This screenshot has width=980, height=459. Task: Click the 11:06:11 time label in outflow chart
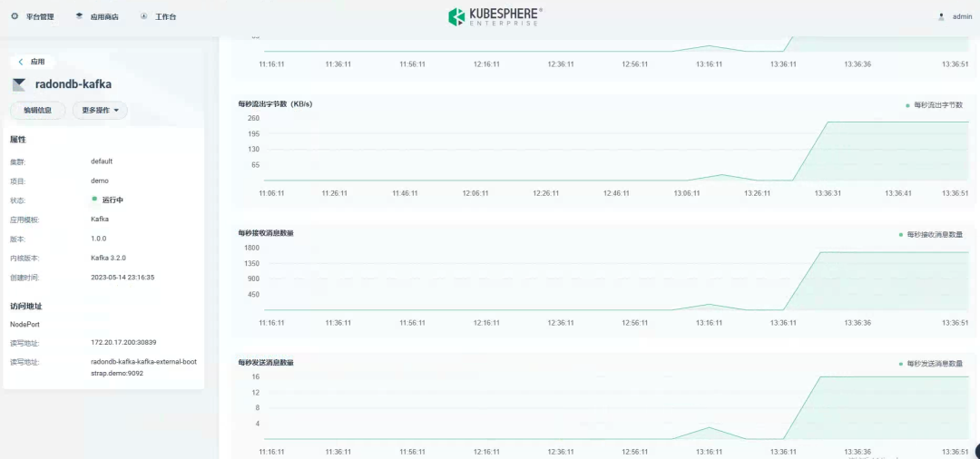coord(271,193)
